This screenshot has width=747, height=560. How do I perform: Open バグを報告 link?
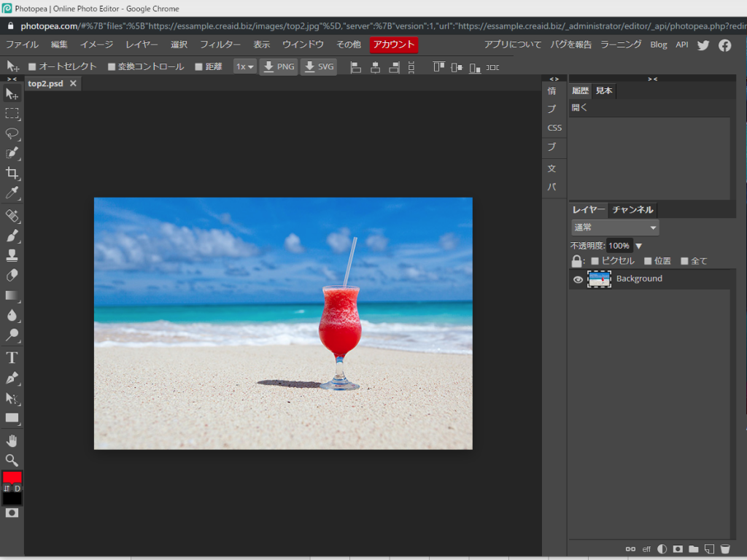coord(570,44)
